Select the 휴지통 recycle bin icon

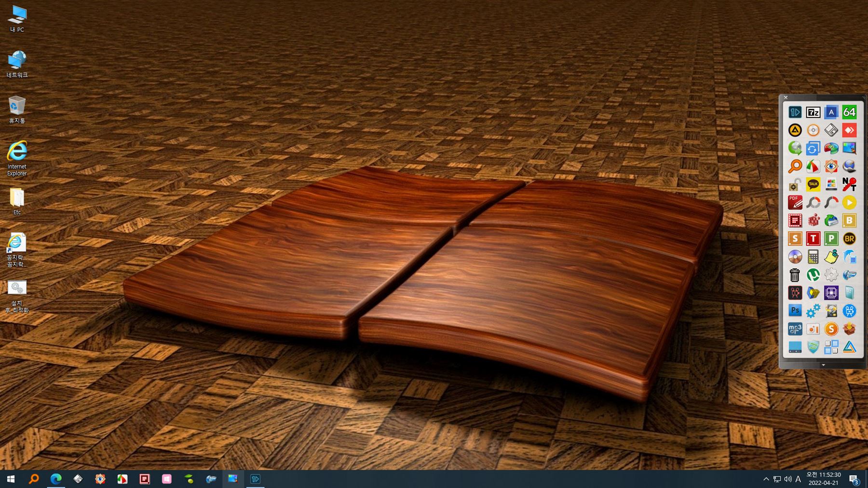pos(17,110)
